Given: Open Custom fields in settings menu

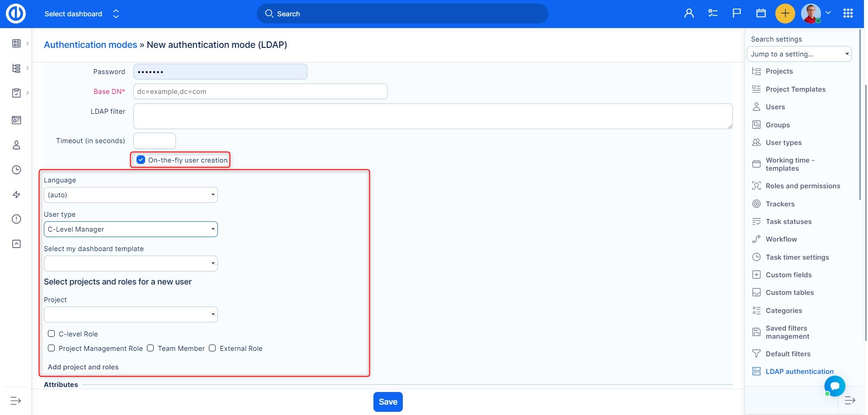Looking at the screenshot, I should click(788, 275).
